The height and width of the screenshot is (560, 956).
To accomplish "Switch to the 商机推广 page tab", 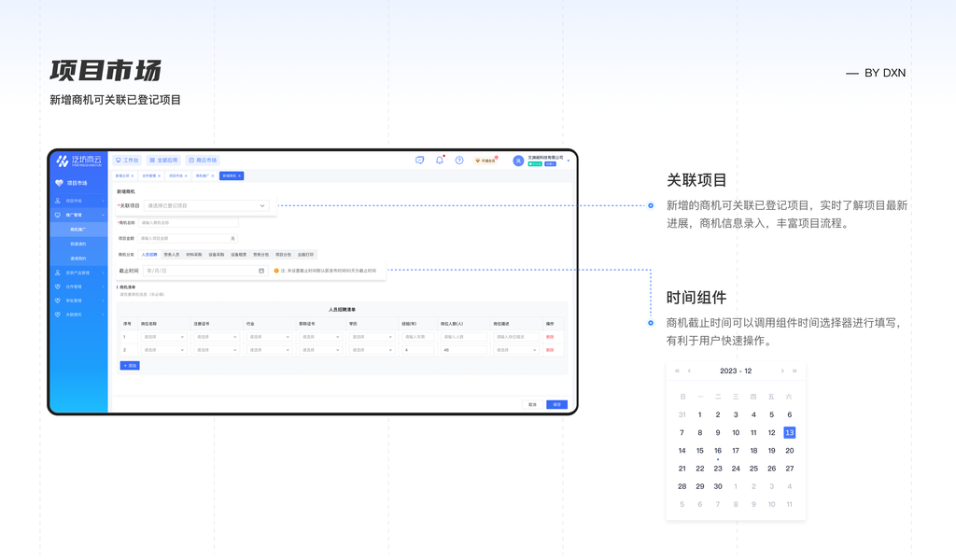I will 204,175.
